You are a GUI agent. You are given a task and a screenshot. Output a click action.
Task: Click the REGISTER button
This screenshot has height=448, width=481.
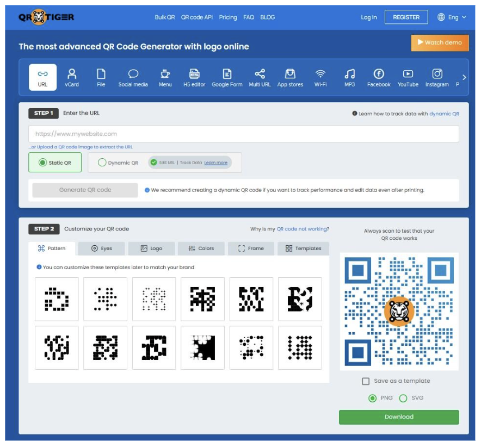[406, 17]
